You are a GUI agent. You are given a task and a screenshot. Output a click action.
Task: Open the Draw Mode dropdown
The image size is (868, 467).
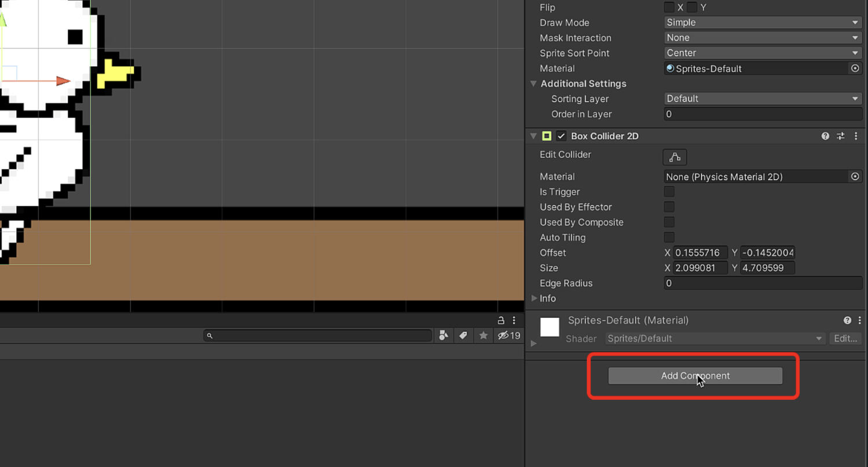(763, 23)
